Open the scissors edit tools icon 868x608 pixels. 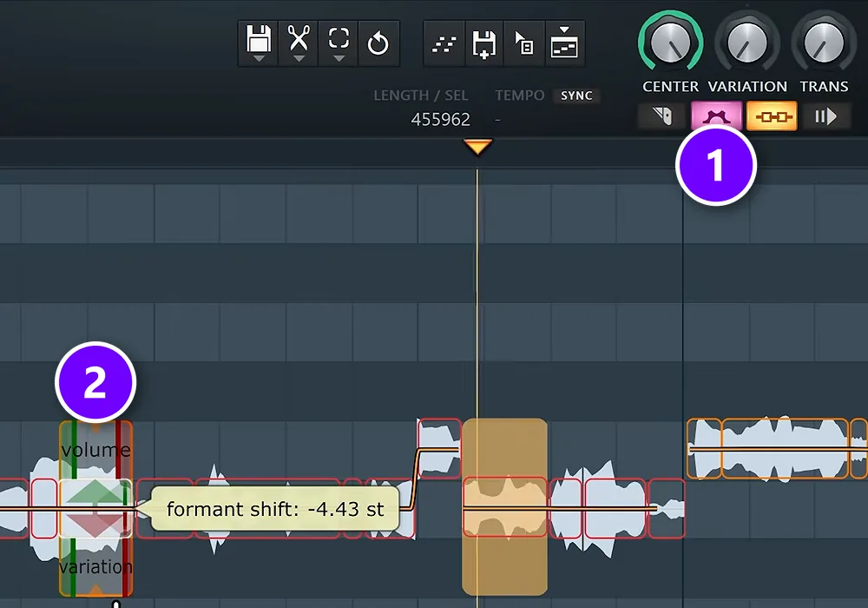point(299,39)
